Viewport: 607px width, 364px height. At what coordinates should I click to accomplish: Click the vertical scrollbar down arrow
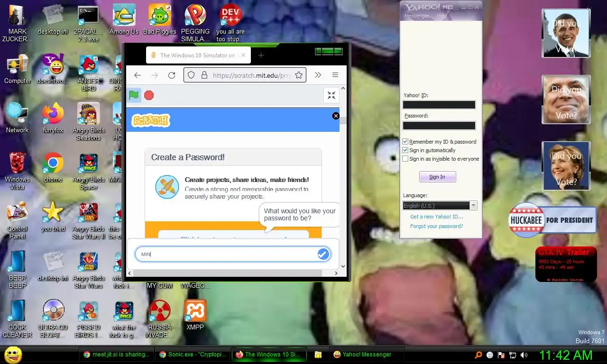click(x=343, y=266)
